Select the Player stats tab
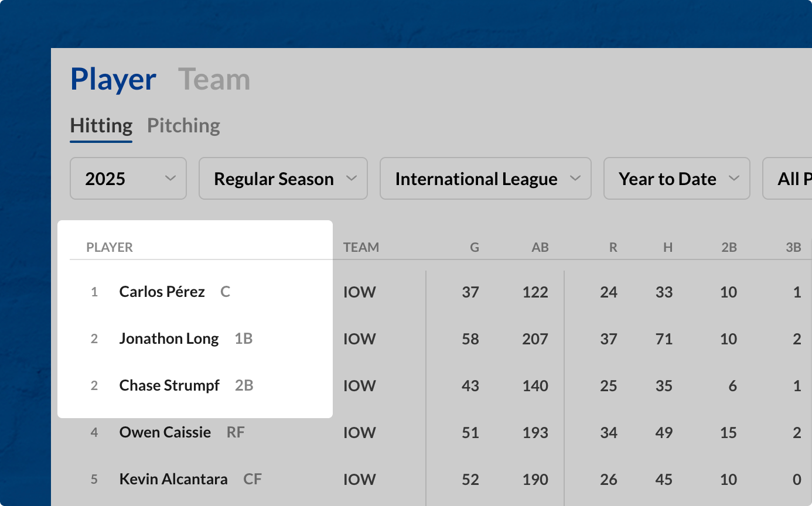 (x=113, y=80)
